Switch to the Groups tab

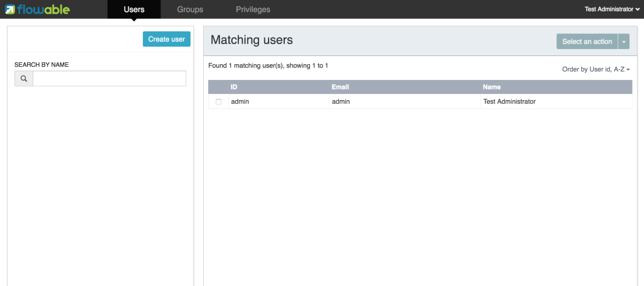(190, 9)
